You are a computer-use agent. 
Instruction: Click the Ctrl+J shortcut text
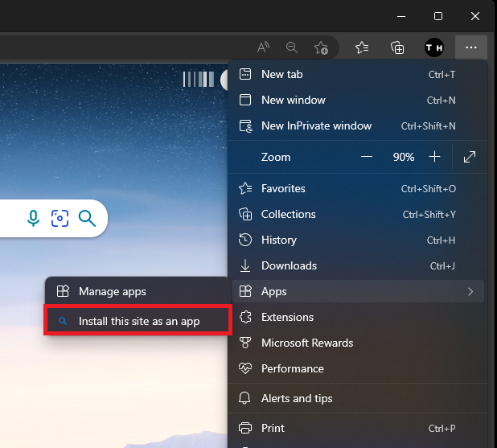(442, 266)
